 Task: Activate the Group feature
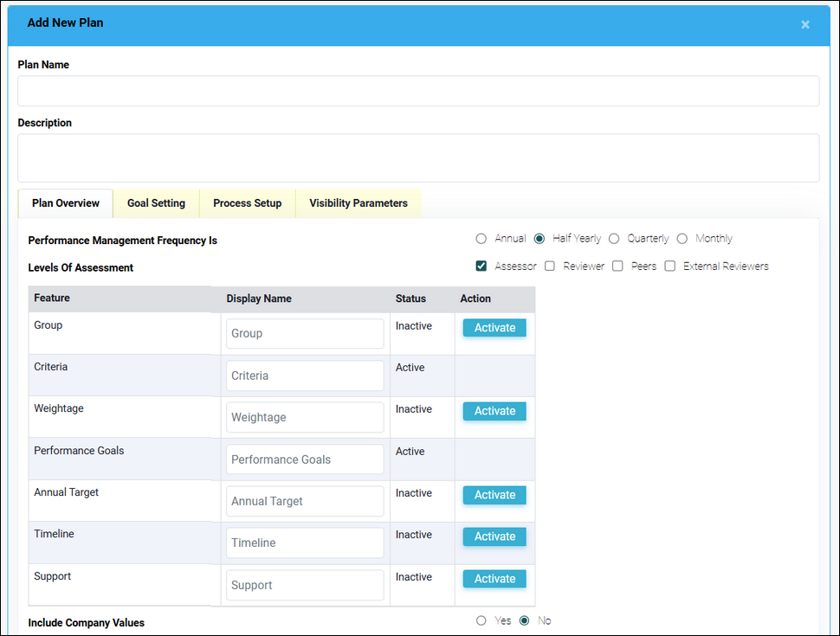(x=494, y=328)
